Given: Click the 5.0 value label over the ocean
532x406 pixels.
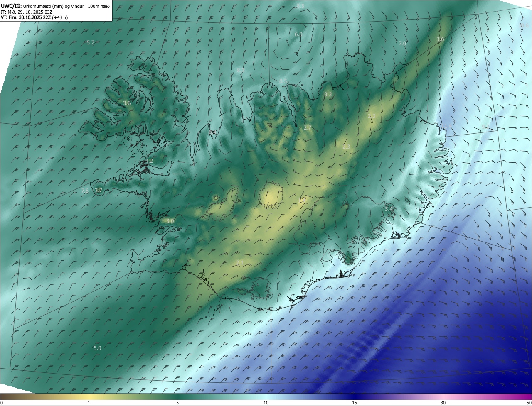Looking at the screenshot, I should click(x=97, y=348).
